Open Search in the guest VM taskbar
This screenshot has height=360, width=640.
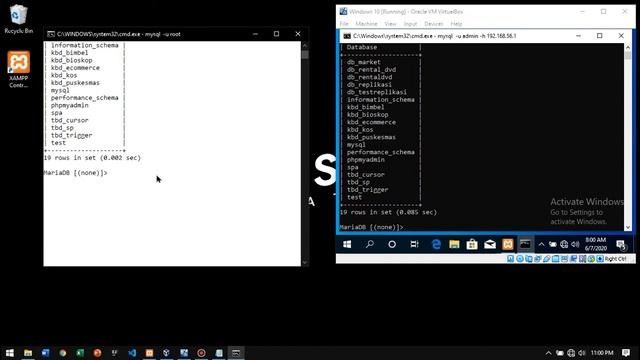369,244
